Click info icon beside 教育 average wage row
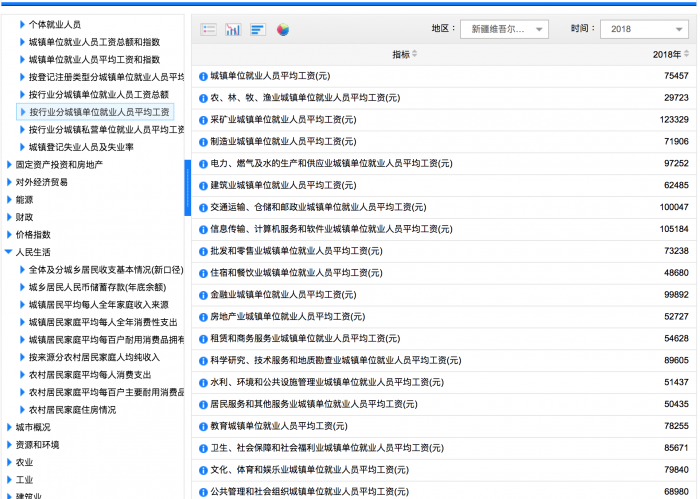This screenshot has height=499, width=700. coord(203,426)
